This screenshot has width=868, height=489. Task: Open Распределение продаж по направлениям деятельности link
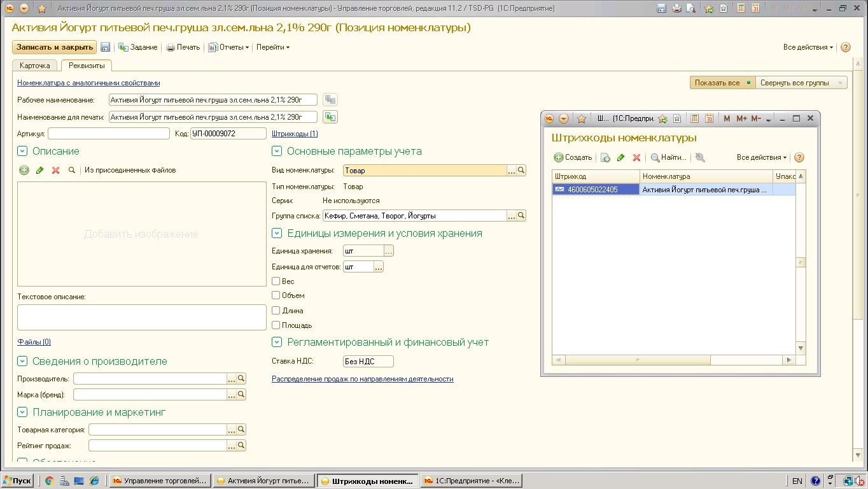click(363, 379)
